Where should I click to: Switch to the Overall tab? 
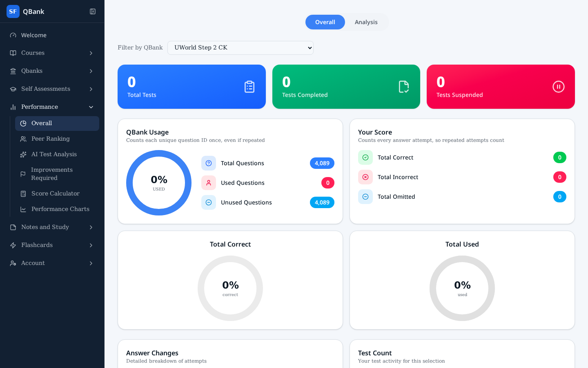[x=325, y=22]
